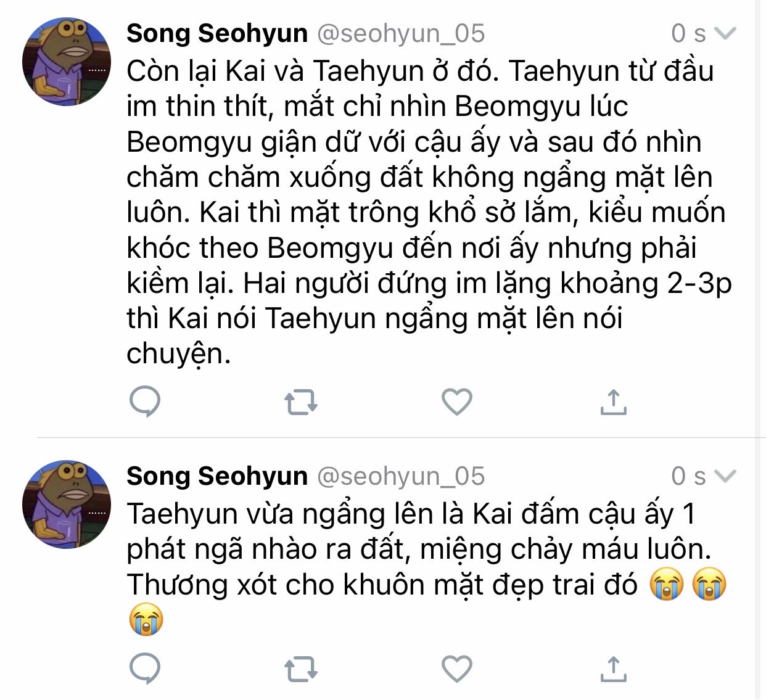The width and height of the screenshot is (766, 700).
Task: Reply to the second tweet with crying emojis
Action: click(145, 669)
